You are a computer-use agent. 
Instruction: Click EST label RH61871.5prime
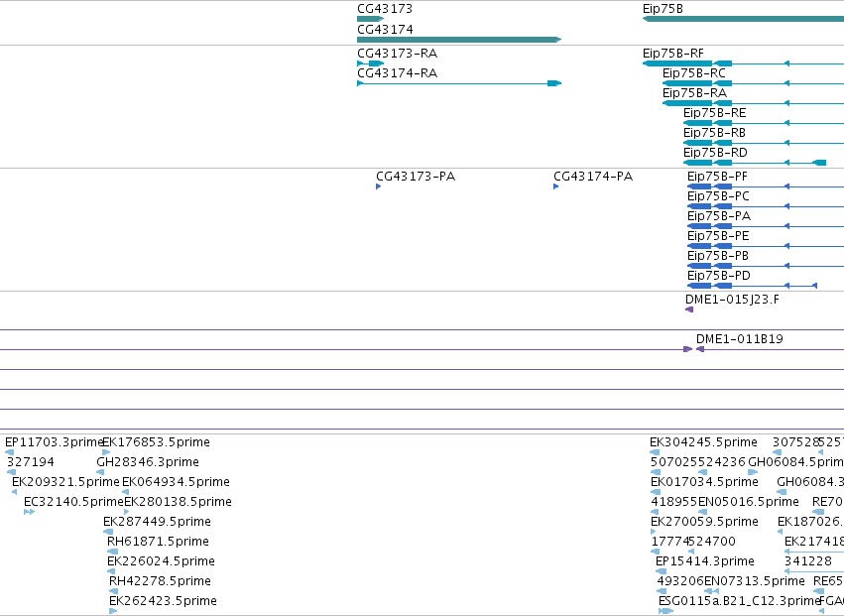tap(159, 543)
